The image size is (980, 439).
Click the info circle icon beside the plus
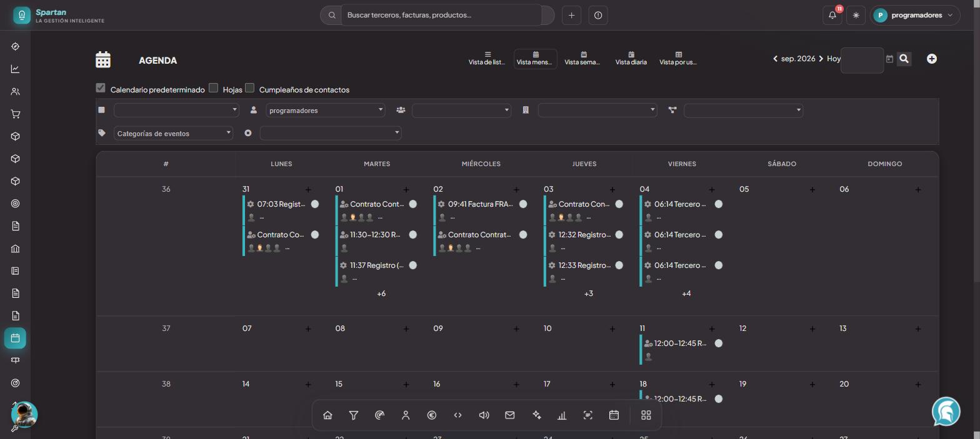coord(598,15)
